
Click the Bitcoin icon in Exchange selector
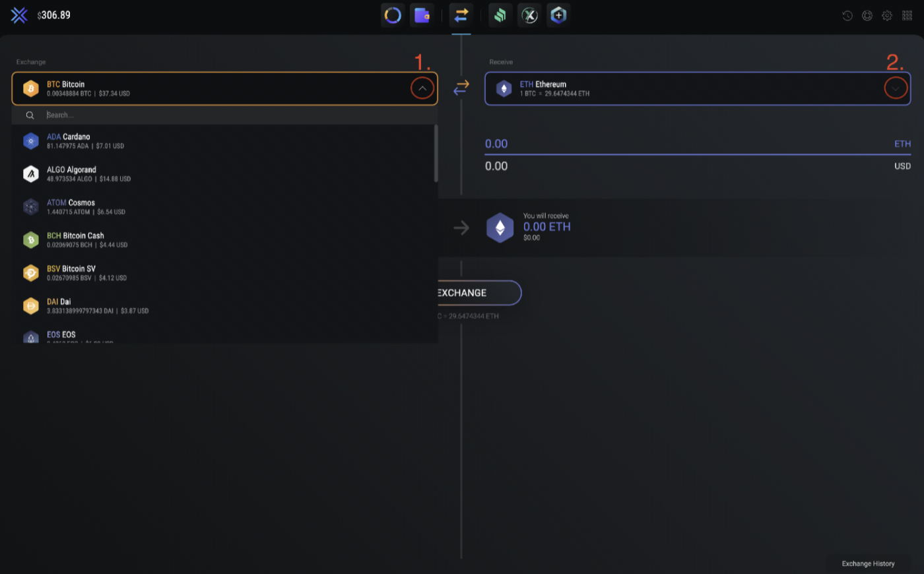point(31,88)
